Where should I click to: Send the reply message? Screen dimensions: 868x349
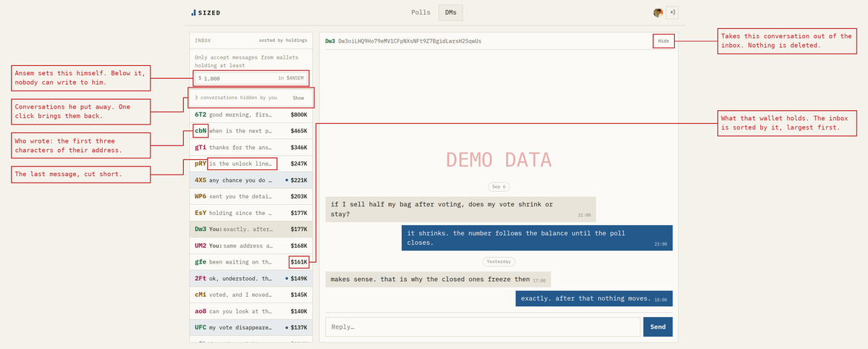[657, 327]
